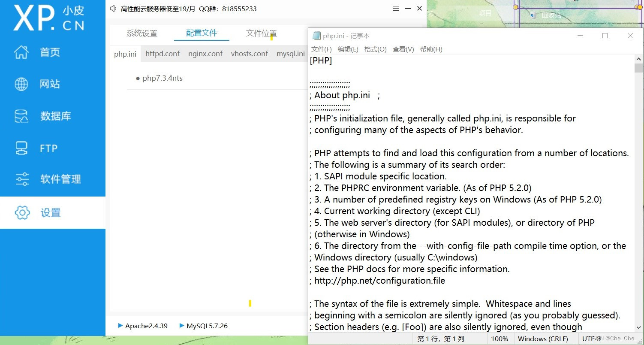The width and height of the screenshot is (644, 345).
Task: Minimize the phpstudy window
Action: 408,9
